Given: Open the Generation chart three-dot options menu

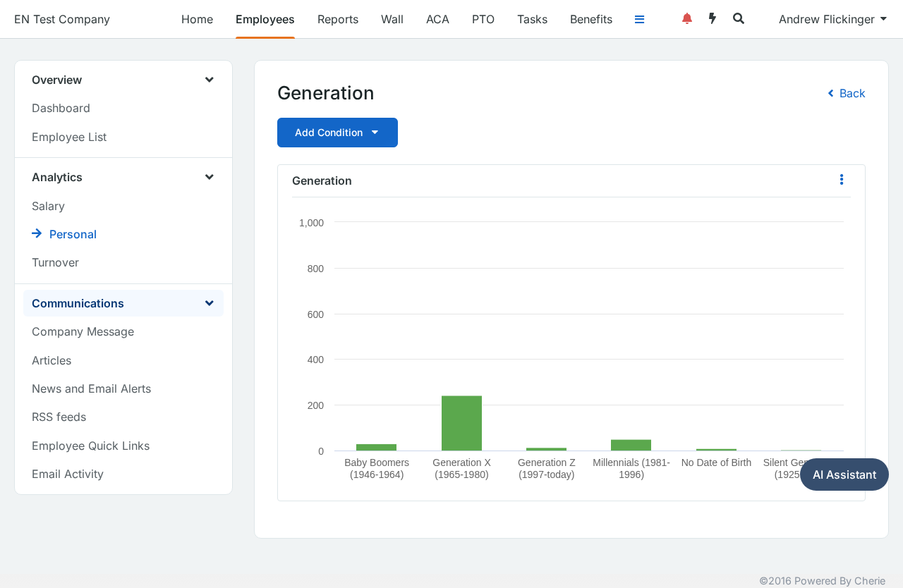Looking at the screenshot, I should click(x=842, y=180).
